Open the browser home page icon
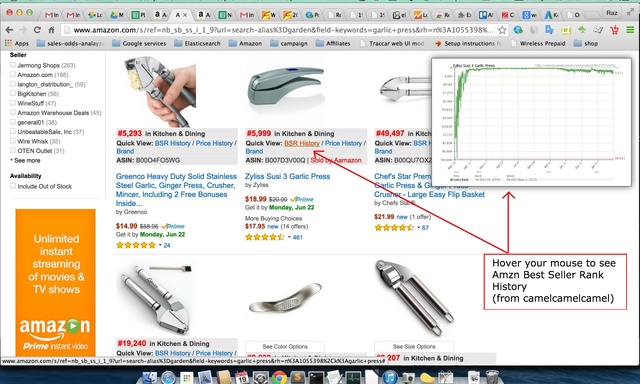Image resolution: width=640 pixels, height=384 pixels. click(51, 30)
